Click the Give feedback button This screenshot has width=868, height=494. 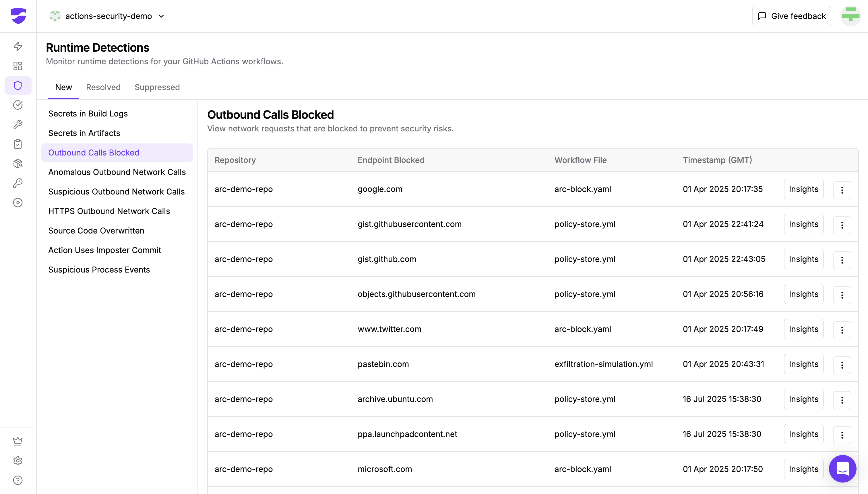pyautogui.click(x=791, y=16)
